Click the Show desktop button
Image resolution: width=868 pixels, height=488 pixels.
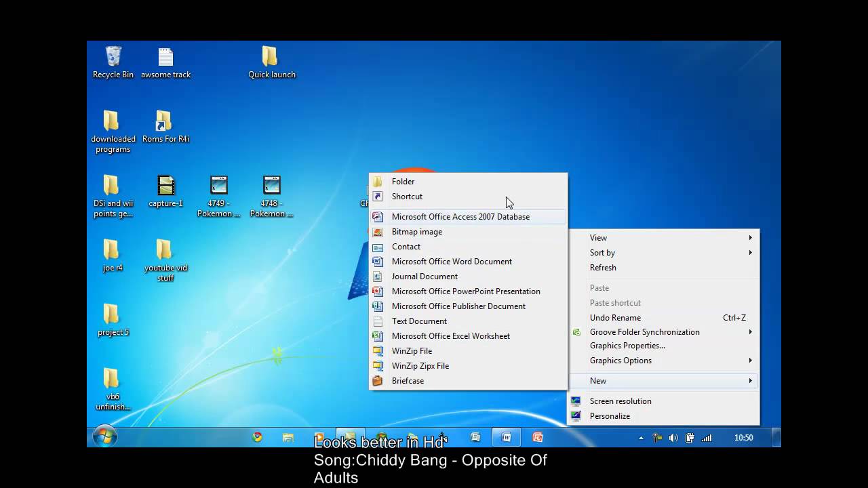coord(776,437)
